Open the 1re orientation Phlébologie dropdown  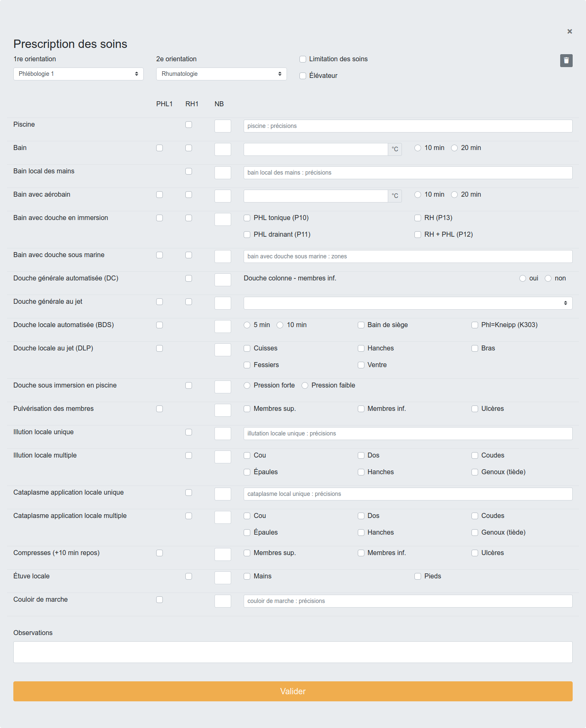click(78, 74)
